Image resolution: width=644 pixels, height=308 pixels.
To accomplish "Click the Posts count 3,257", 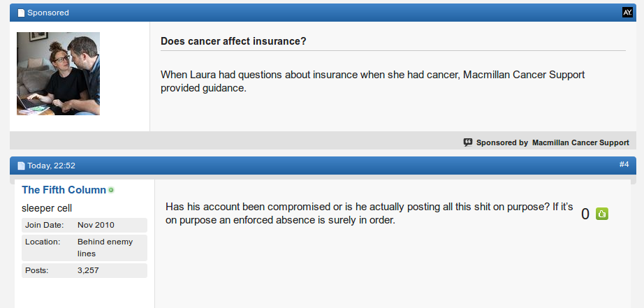I will coord(85,270).
